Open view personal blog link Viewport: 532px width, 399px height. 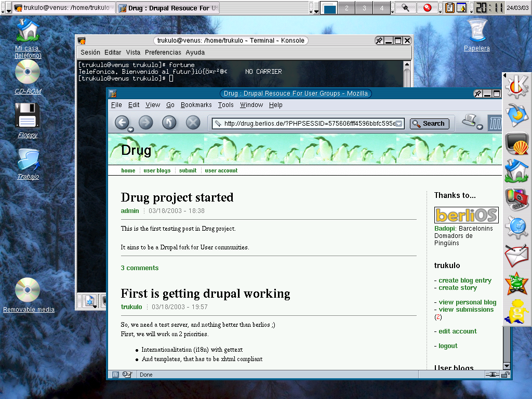pyautogui.click(x=468, y=302)
